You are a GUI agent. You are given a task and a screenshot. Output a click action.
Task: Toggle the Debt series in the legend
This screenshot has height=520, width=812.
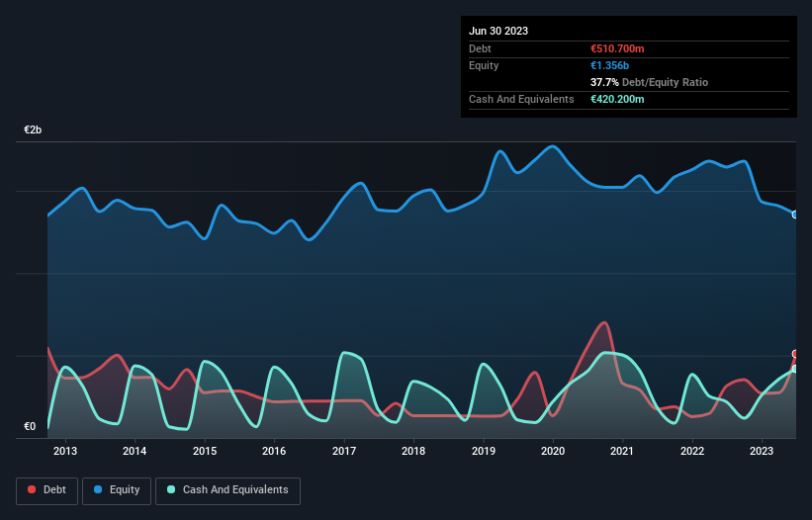coord(48,489)
